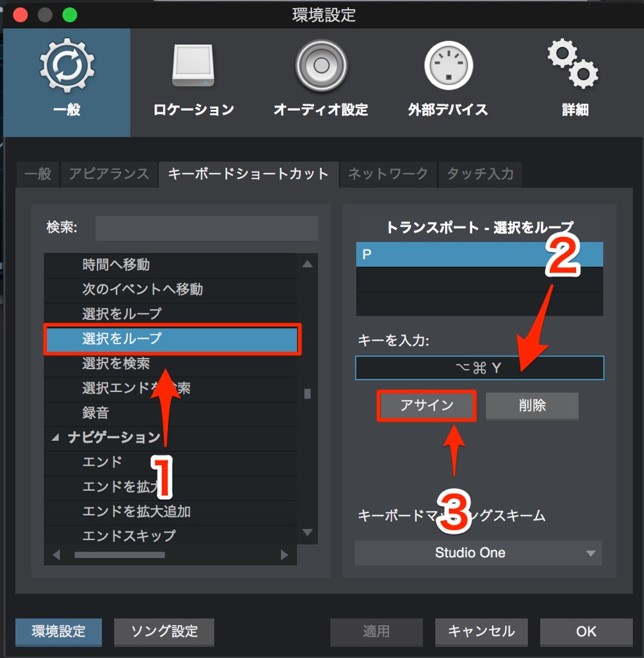The height and width of the screenshot is (658, 644).
Task: Open the Studio One mapping scheme dropdown
Action: [x=478, y=553]
